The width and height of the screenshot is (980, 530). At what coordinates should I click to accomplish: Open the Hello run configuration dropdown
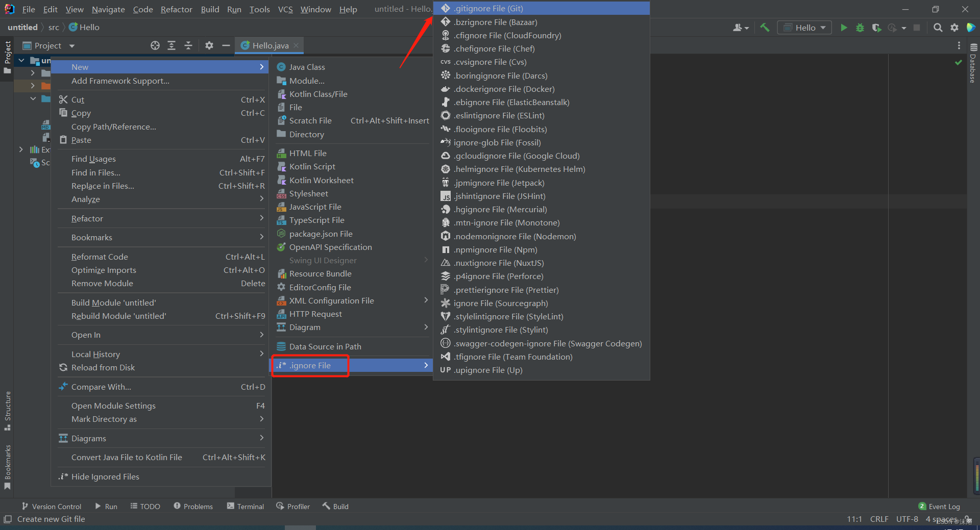point(804,28)
